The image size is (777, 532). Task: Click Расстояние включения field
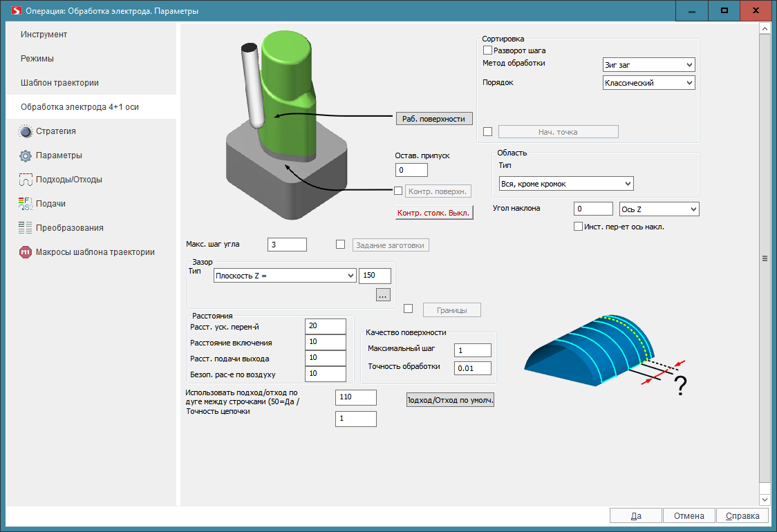point(326,342)
